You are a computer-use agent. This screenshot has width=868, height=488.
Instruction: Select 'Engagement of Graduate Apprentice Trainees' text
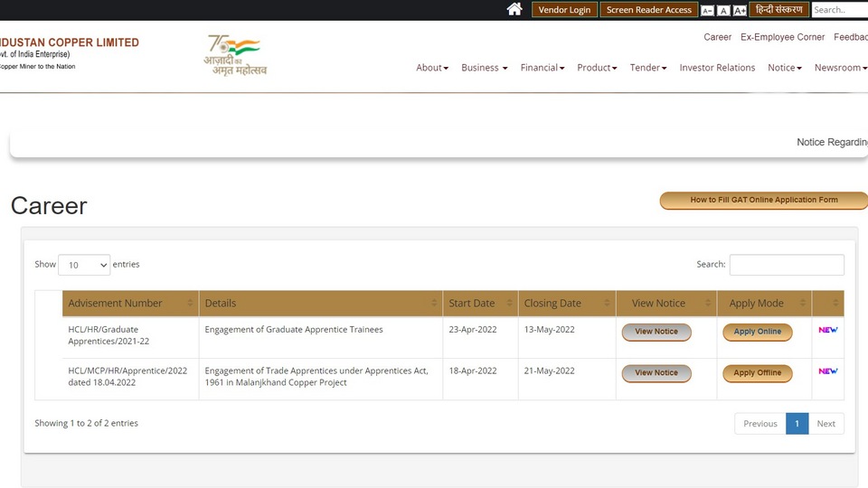point(293,329)
